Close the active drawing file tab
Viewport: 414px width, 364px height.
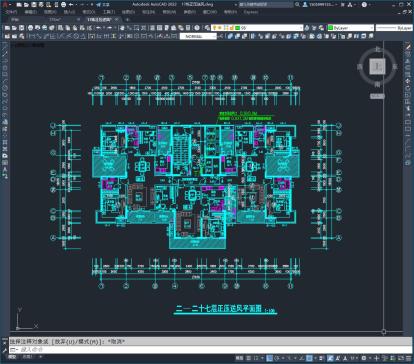(117, 19)
